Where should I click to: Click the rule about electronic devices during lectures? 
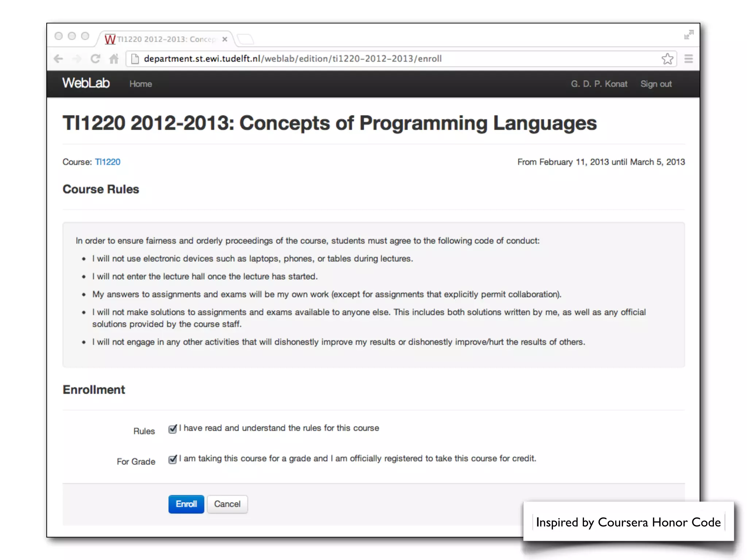coord(252,259)
